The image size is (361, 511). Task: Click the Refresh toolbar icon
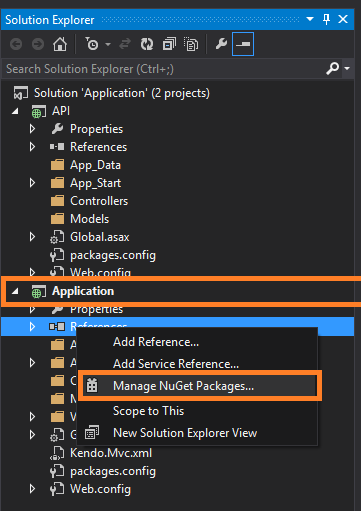click(x=147, y=44)
